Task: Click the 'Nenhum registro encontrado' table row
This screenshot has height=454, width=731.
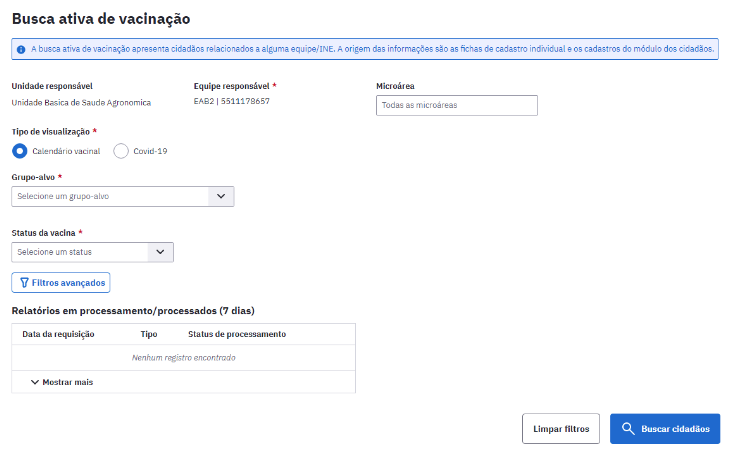Action: (x=183, y=357)
